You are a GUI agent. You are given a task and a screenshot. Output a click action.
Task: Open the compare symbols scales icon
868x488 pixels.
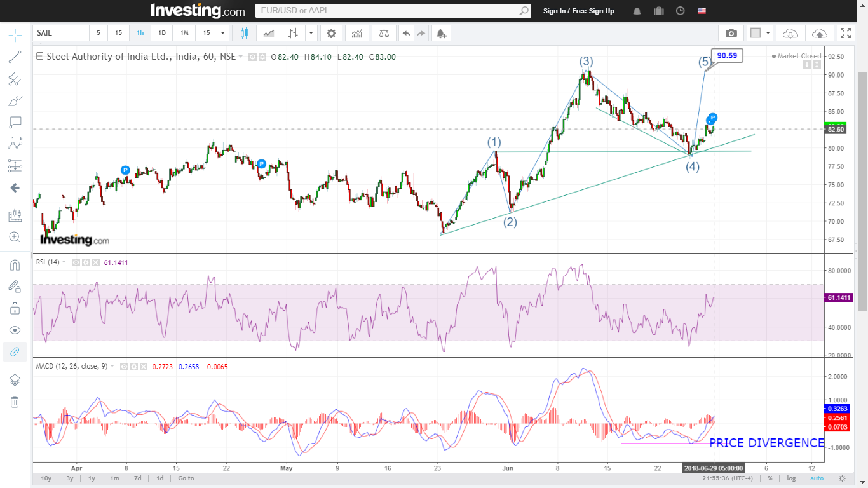click(x=383, y=33)
